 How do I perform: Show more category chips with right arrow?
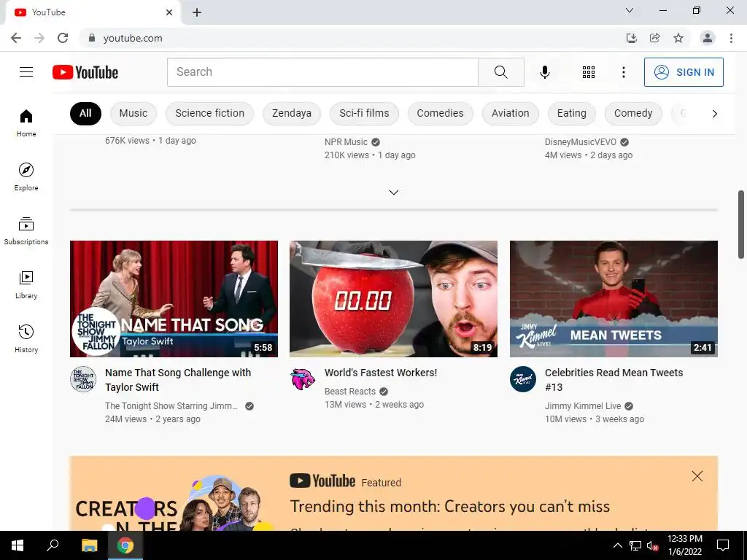coord(715,113)
